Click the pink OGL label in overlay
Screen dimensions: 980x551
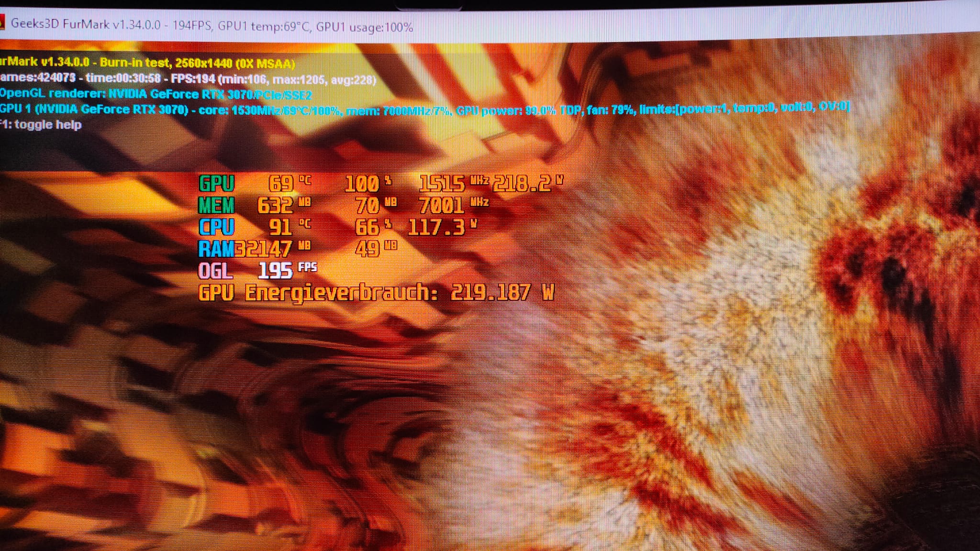215,271
